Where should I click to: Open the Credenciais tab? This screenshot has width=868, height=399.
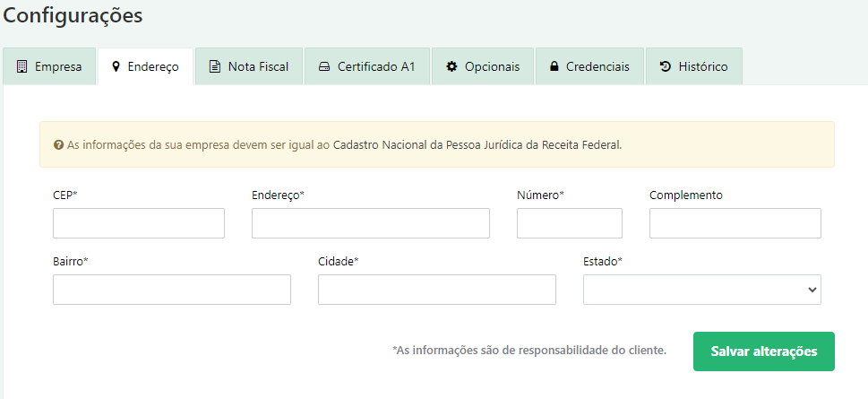(589, 66)
